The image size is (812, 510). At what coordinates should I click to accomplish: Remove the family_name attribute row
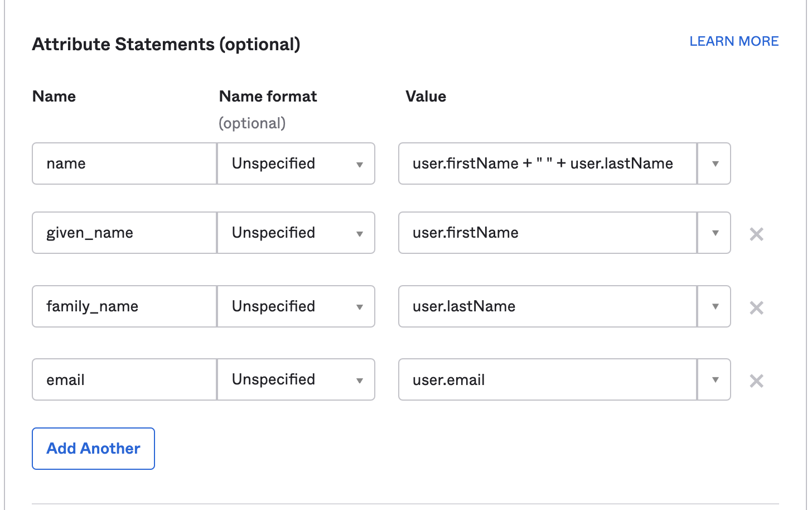756,307
